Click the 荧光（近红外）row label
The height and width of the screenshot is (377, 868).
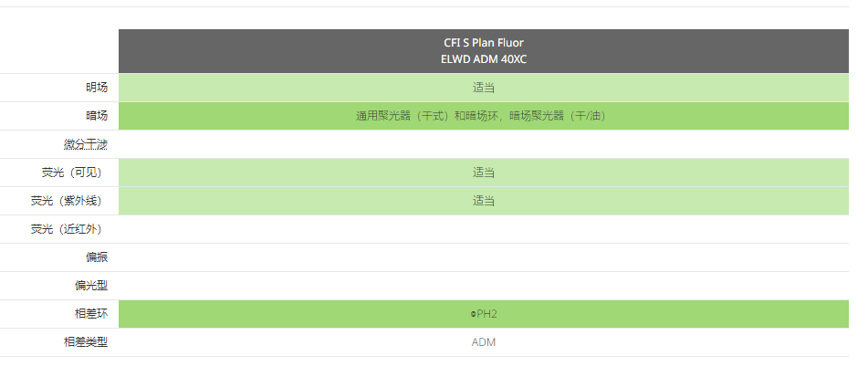66,229
